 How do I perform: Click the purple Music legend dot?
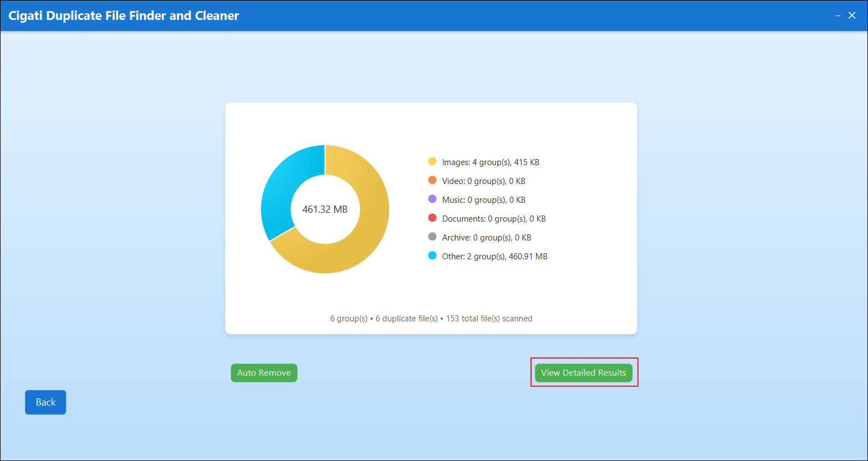(432, 199)
